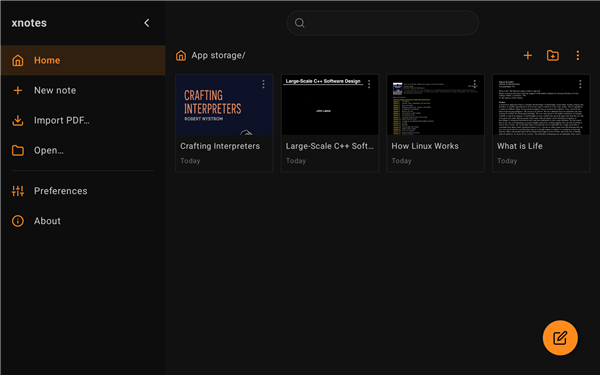Open Preferences from sidebar

tap(83, 191)
